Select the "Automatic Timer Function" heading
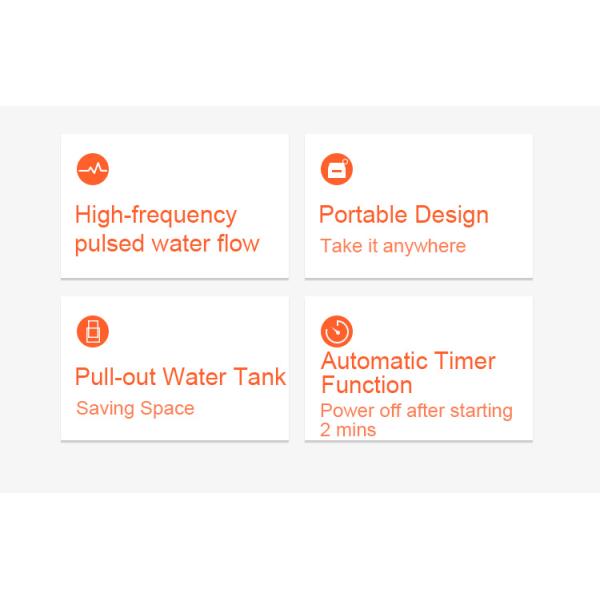 click(x=407, y=373)
